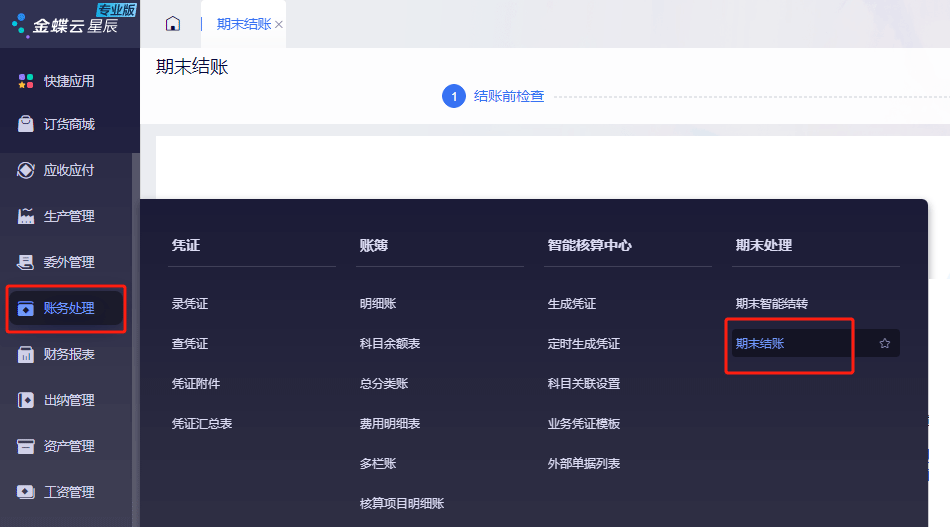950x527 pixels.
Task: Click the home icon in the tab bar
Action: pos(173,24)
